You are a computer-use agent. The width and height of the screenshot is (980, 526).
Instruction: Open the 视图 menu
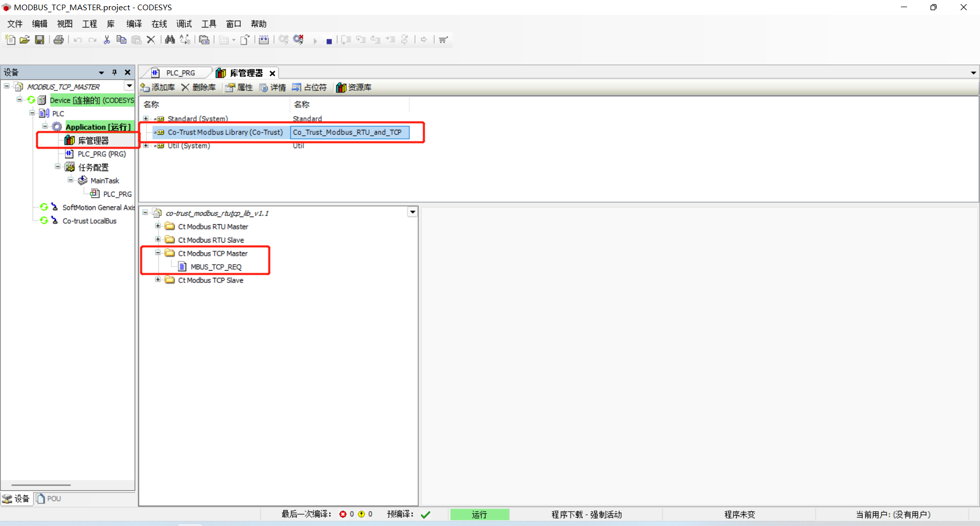65,24
